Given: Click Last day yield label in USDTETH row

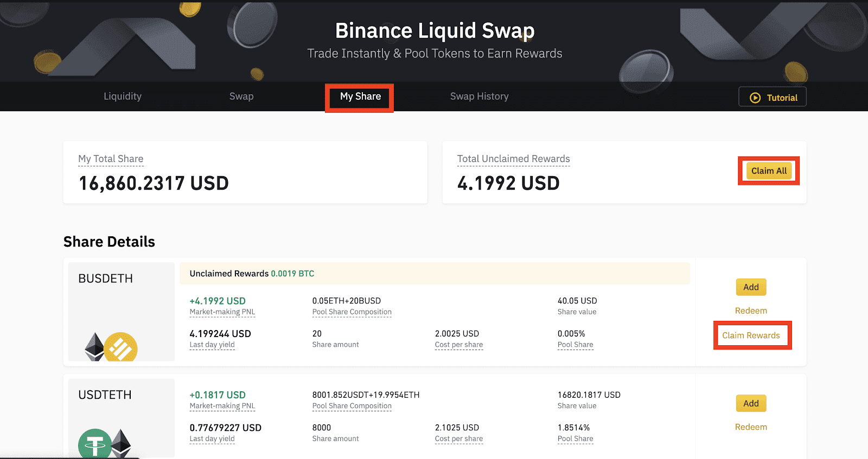Looking at the screenshot, I should coord(212,439).
